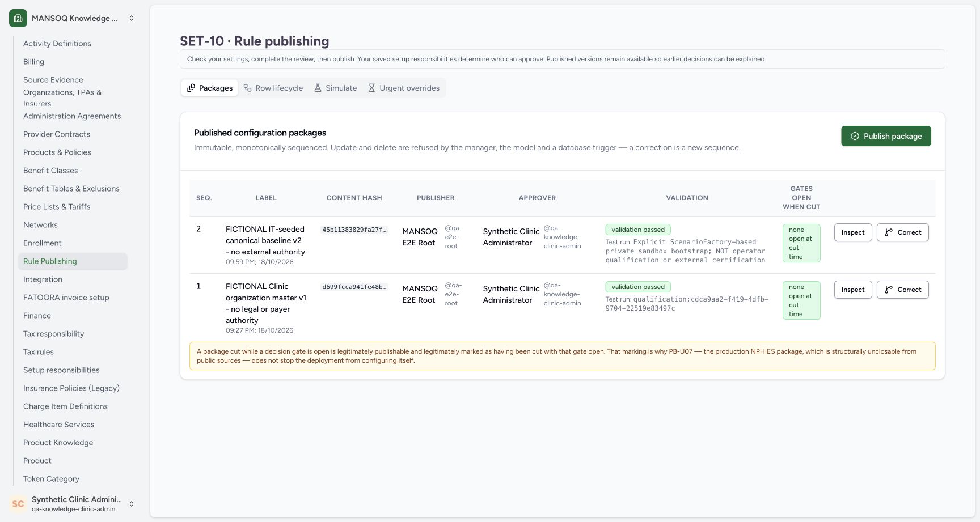Click the MANSOQ Knowledge logo icon
This screenshot has height=522, width=980.
point(18,18)
